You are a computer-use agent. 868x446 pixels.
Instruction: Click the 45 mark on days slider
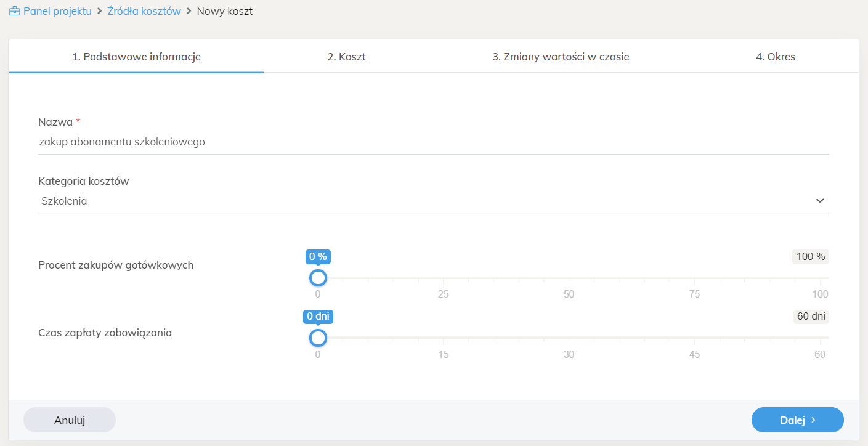695,354
